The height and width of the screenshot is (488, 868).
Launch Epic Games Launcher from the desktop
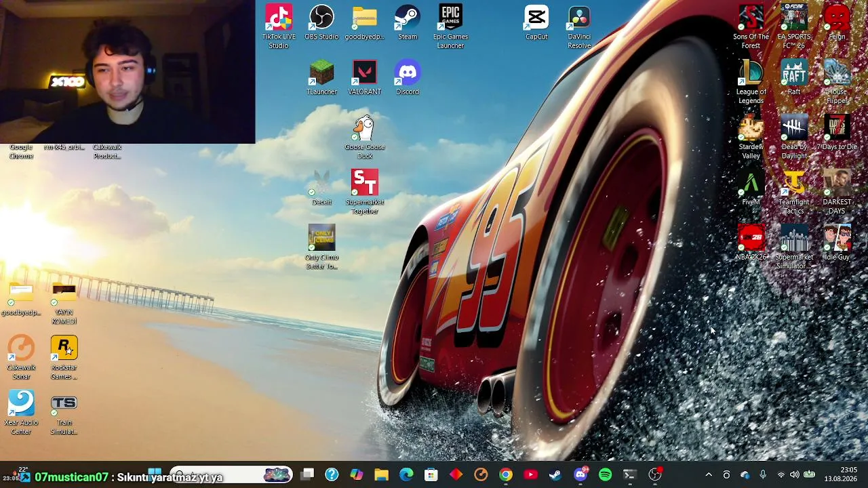pos(450,26)
